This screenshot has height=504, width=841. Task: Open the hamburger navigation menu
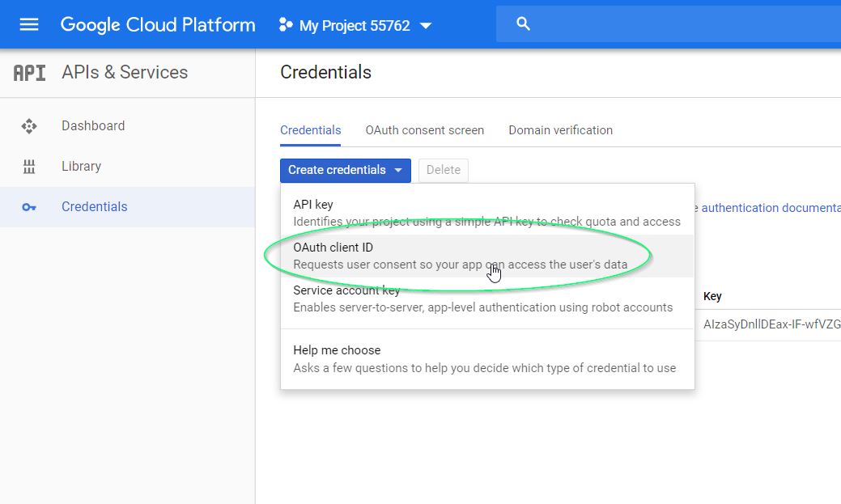point(29,24)
